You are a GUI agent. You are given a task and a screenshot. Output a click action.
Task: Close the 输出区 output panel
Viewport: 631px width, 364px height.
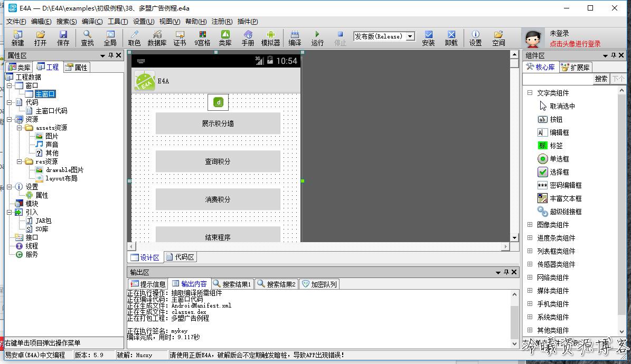coord(514,272)
